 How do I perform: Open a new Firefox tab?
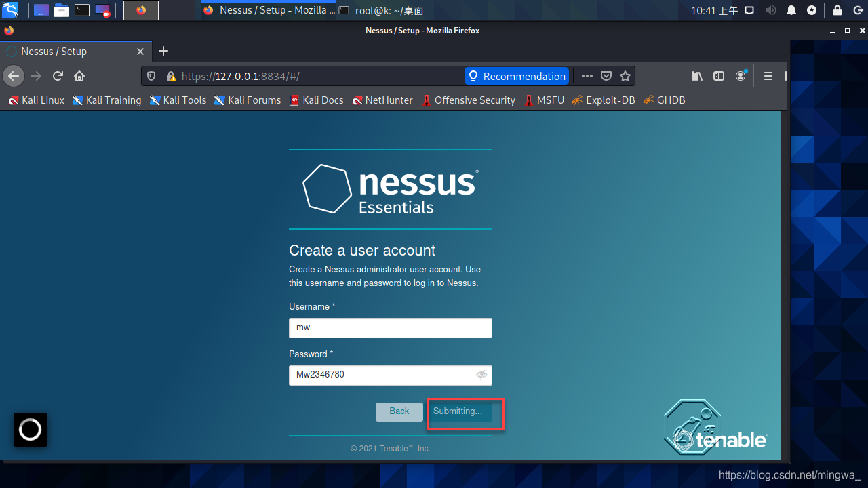(x=163, y=51)
